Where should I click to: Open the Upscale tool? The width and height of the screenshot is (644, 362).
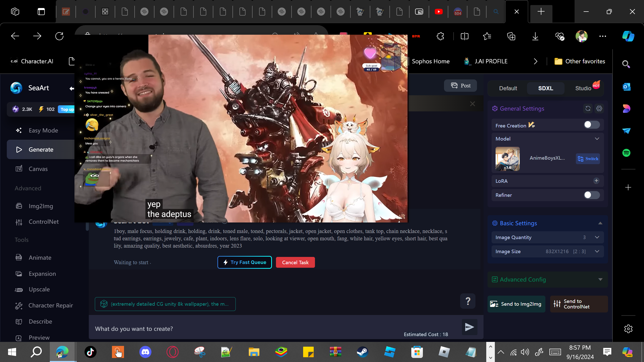click(x=39, y=289)
